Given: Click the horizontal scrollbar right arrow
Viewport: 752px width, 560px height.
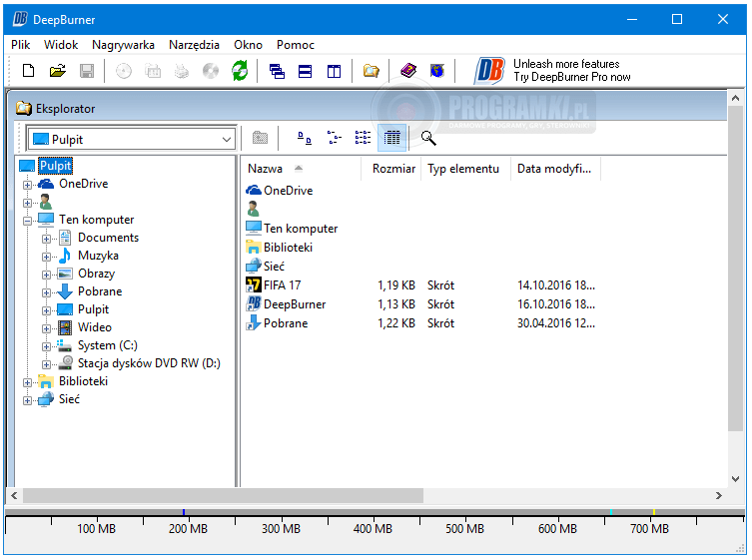Looking at the screenshot, I should [x=718, y=496].
